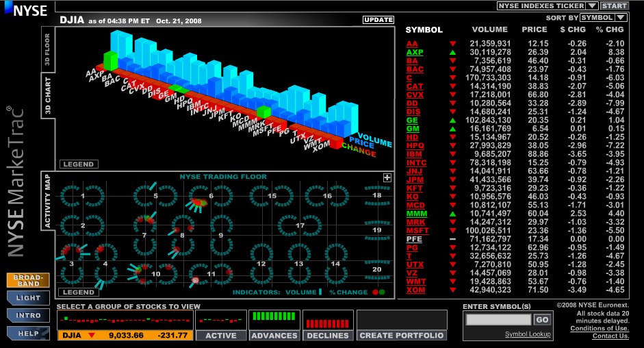Click trading post 11 on the floor map
This screenshot has width=644, height=348.
click(211, 273)
